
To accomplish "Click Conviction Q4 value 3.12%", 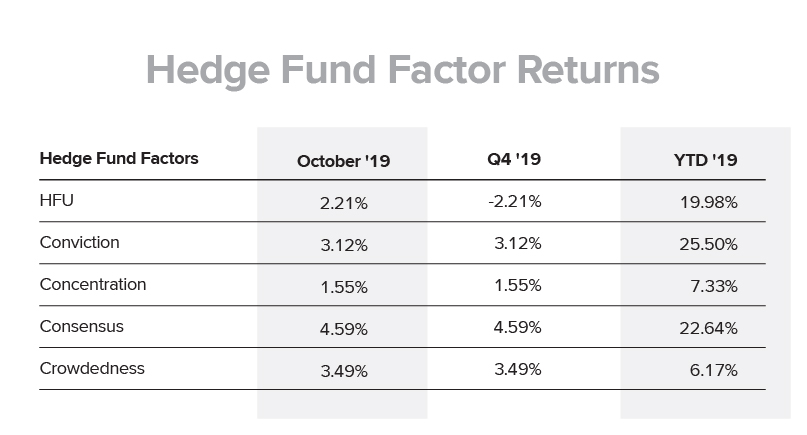I will (517, 243).
